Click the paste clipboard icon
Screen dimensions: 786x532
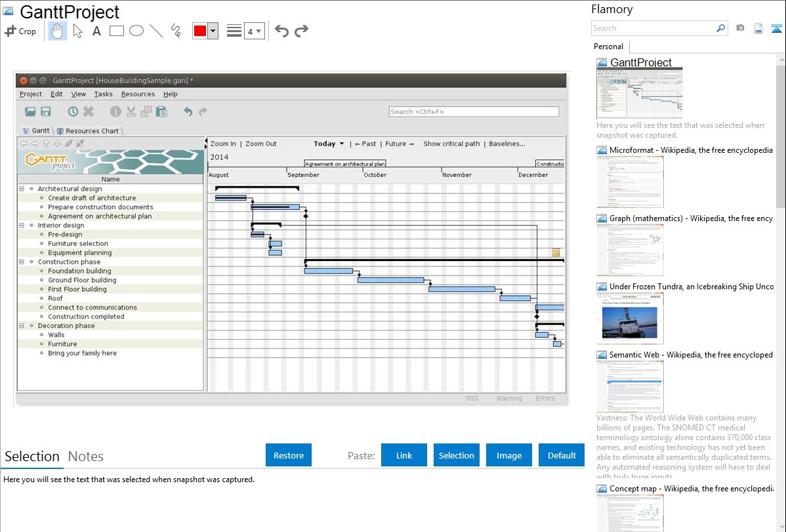[161, 112]
